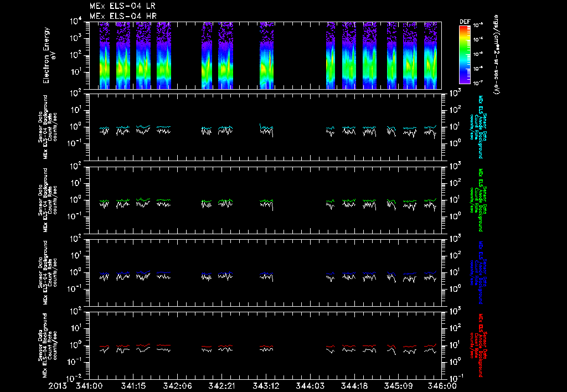Screen dimensions: 567x392
Task: Click the cyan anode background count rate label
Action: [x=478, y=127]
